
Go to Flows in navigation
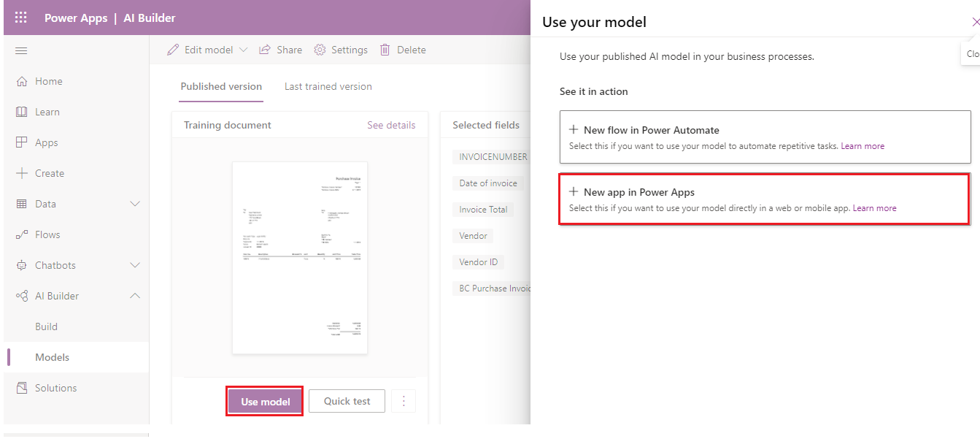[47, 234]
